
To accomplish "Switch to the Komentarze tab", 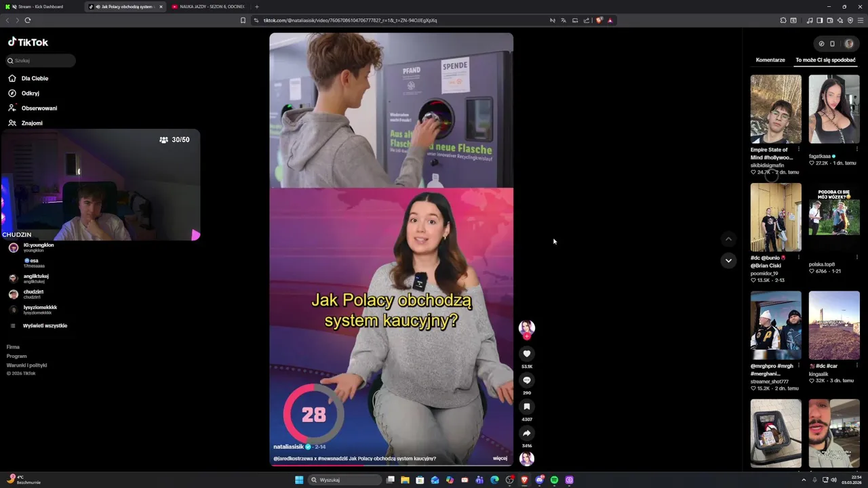I will 770,60.
